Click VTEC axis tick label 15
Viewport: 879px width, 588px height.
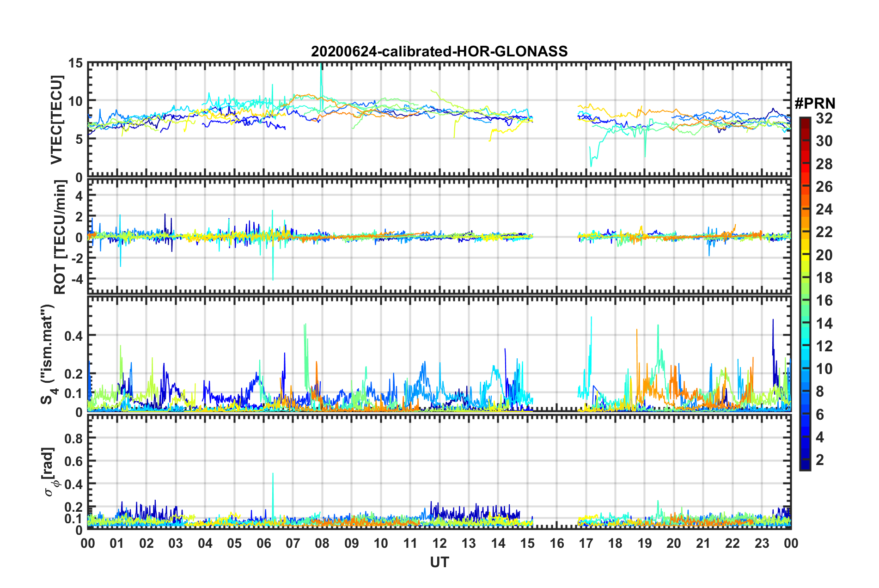[x=75, y=63]
